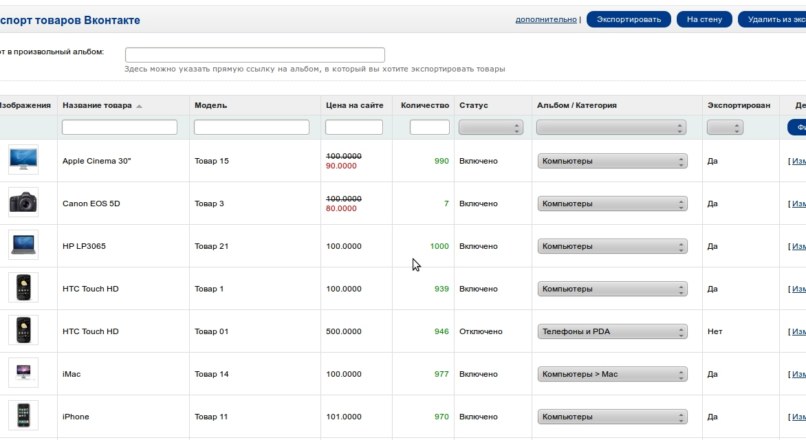The image size is (806, 440).
Task: Focus the Цена на сайте filter field
Action: coord(354,127)
